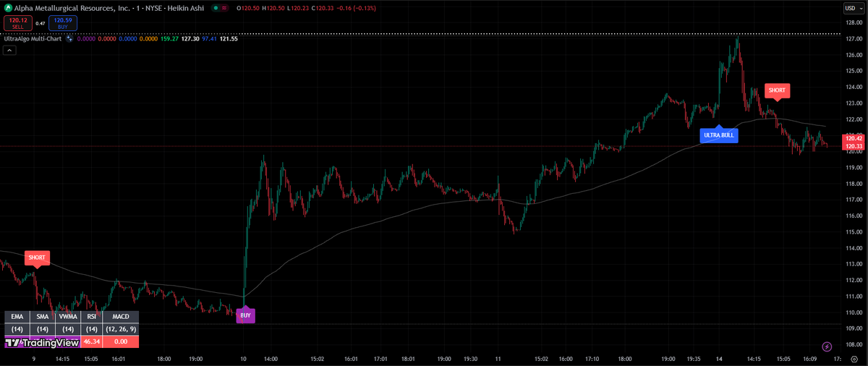Viewport: 868px width, 366px height.
Task: Click the 123.00 price scale value
Action: [x=854, y=103]
